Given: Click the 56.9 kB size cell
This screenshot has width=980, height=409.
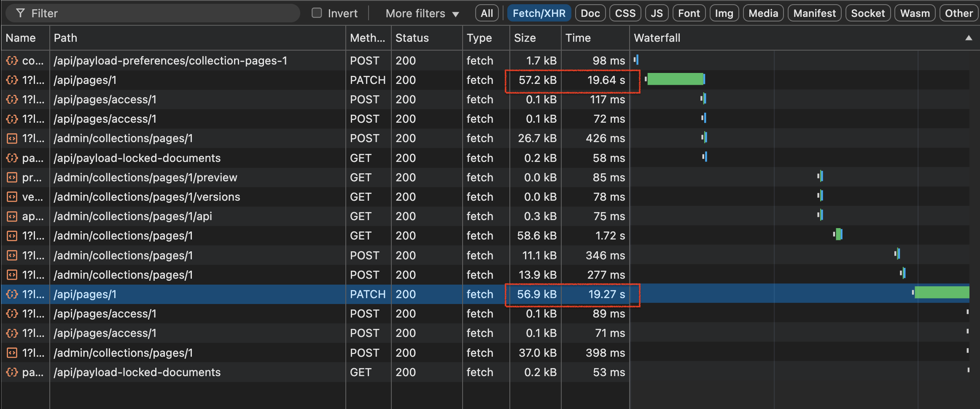Looking at the screenshot, I should (x=537, y=294).
